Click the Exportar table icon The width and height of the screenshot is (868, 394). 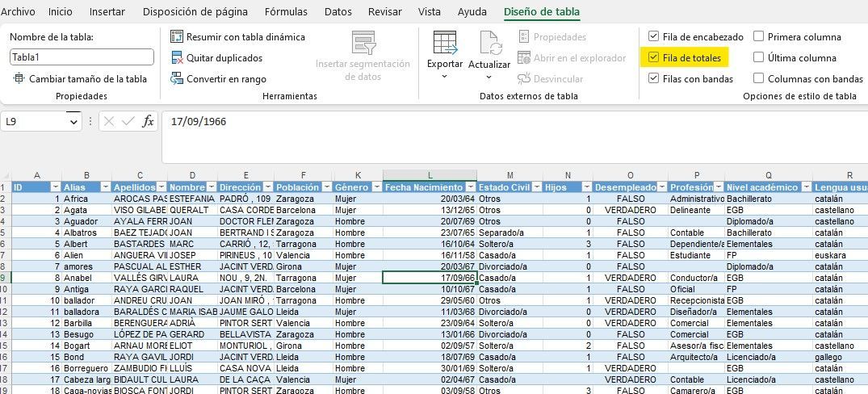444,43
